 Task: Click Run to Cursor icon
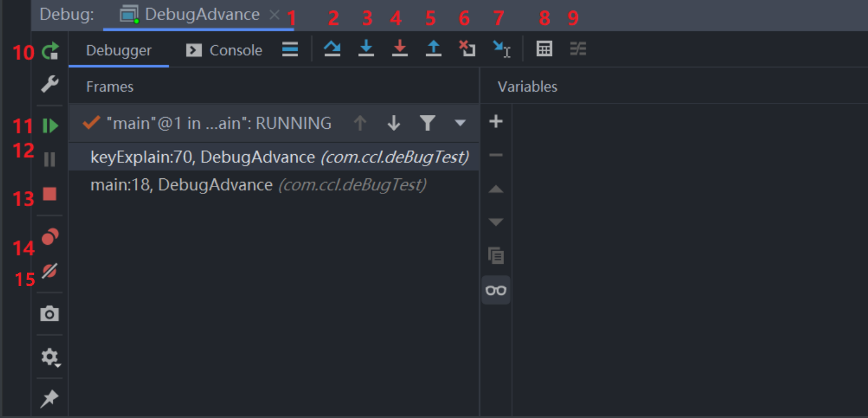click(x=502, y=49)
